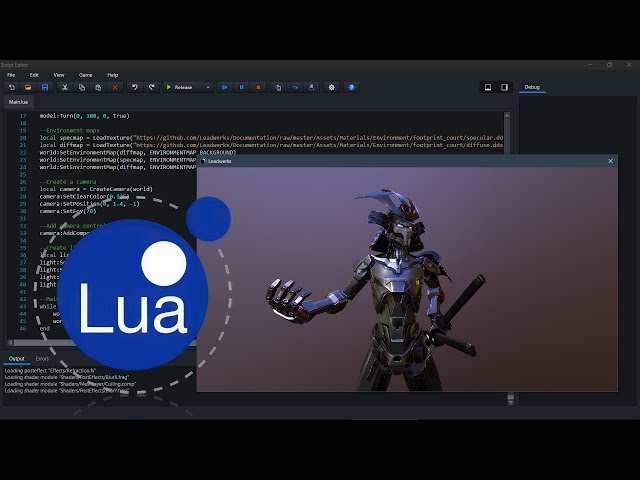This screenshot has width=640, height=480.
Task: Click the local diffmap LoadTexture line
Action: tap(271, 145)
